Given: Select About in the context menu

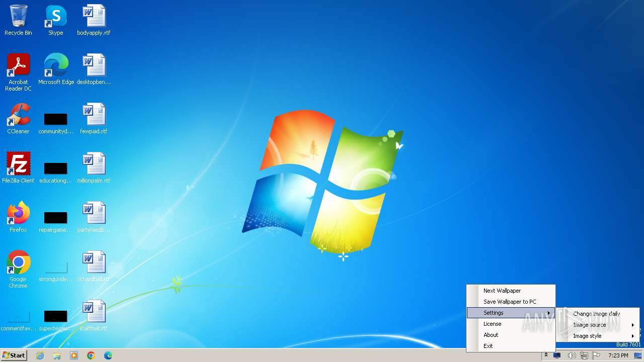Looking at the screenshot, I should (511, 335).
